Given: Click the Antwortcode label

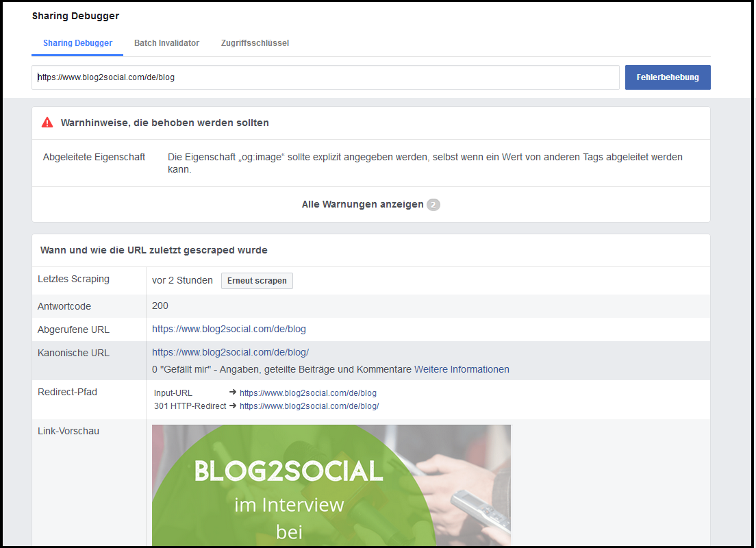Looking at the screenshot, I should pyautogui.click(x=64, y=306).
